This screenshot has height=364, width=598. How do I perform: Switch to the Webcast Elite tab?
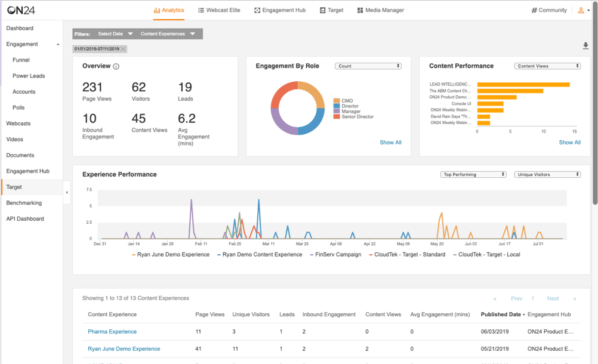point(219,10)
